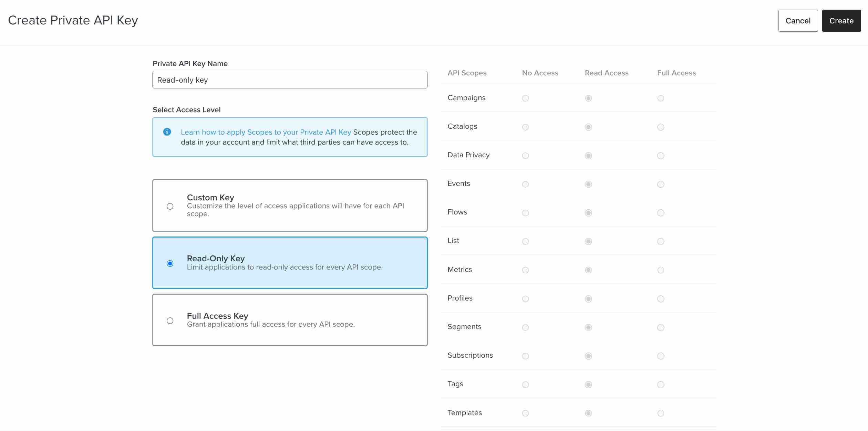Set Subscriptions scope to No Access
Screen dimensions: 868x431
pyautogui.click(x=525, y=356)
